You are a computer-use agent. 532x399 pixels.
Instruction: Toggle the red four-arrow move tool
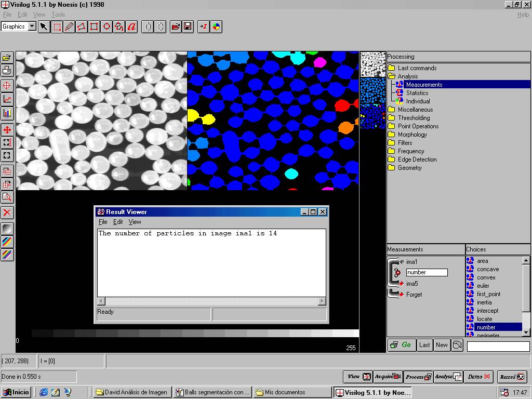[7, 130]
